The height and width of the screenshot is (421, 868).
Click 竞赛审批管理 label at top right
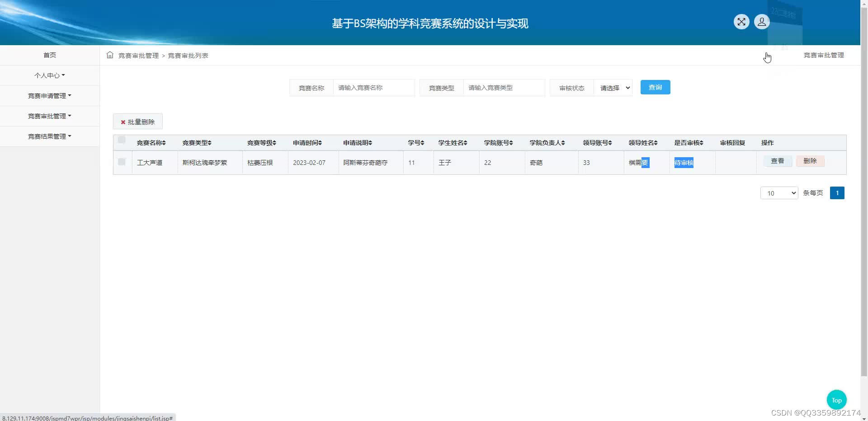[824, 55]
